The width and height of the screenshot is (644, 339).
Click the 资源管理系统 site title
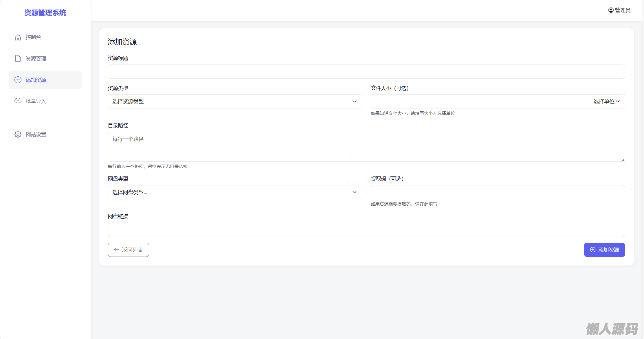click(x=45, y=13)
